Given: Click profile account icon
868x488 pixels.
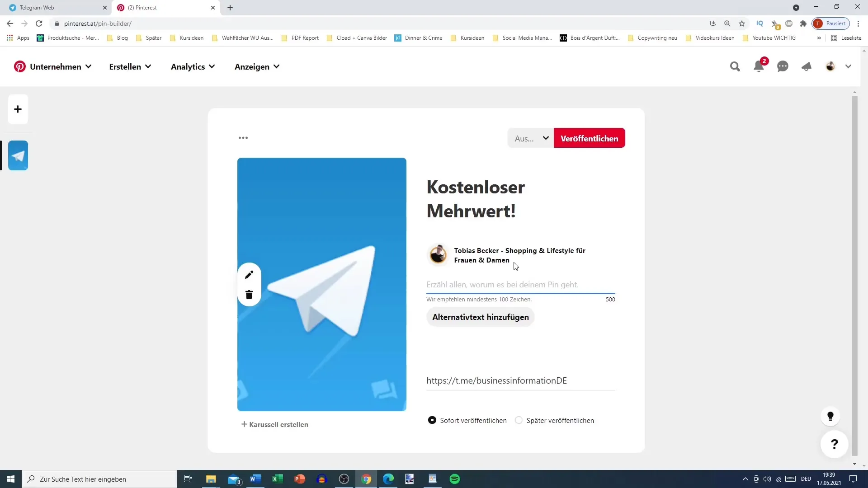Looking at the screenshot, I should coord(830,66).
